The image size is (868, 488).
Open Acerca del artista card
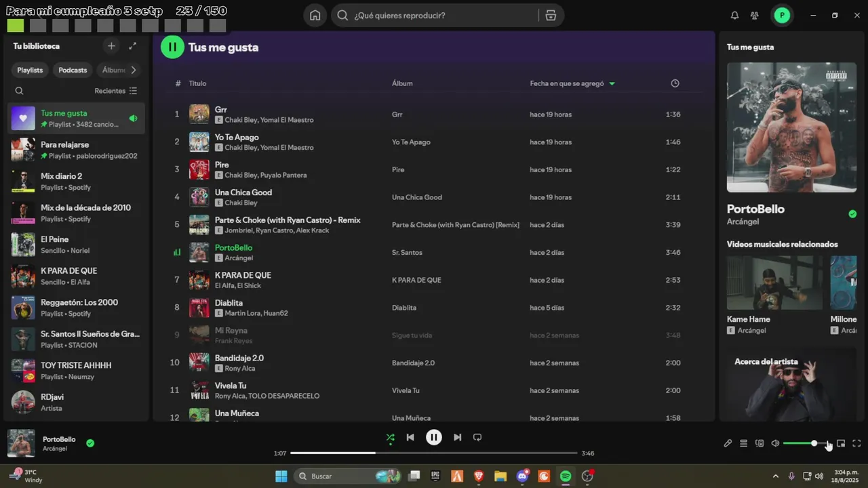(791, 384)
